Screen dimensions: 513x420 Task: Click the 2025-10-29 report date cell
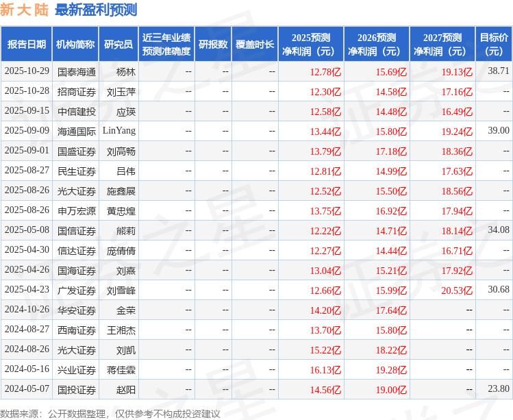(x=27, y=71)
